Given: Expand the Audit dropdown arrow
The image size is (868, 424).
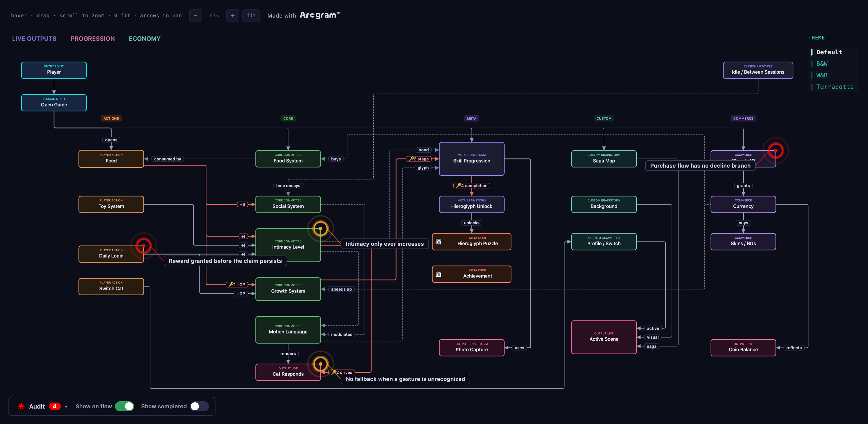Looking at the screenshot, I should click(x=66, y=407).
